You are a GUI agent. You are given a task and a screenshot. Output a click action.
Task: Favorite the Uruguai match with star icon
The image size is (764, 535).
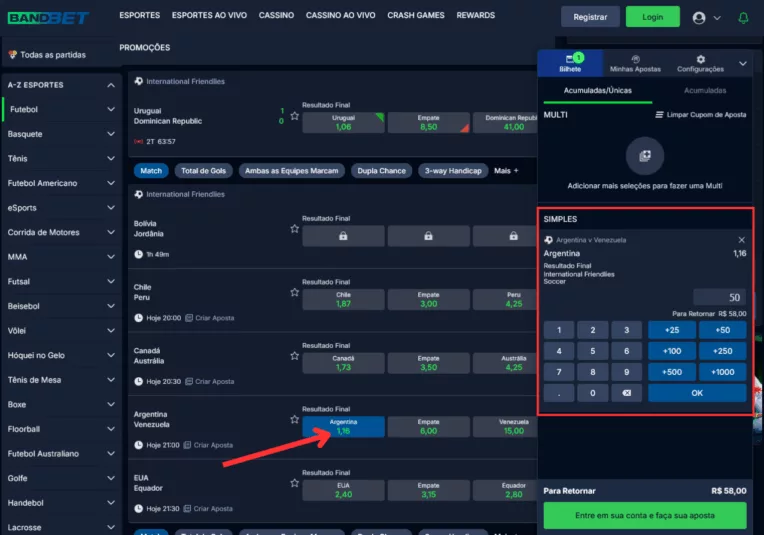click(294, 116)
